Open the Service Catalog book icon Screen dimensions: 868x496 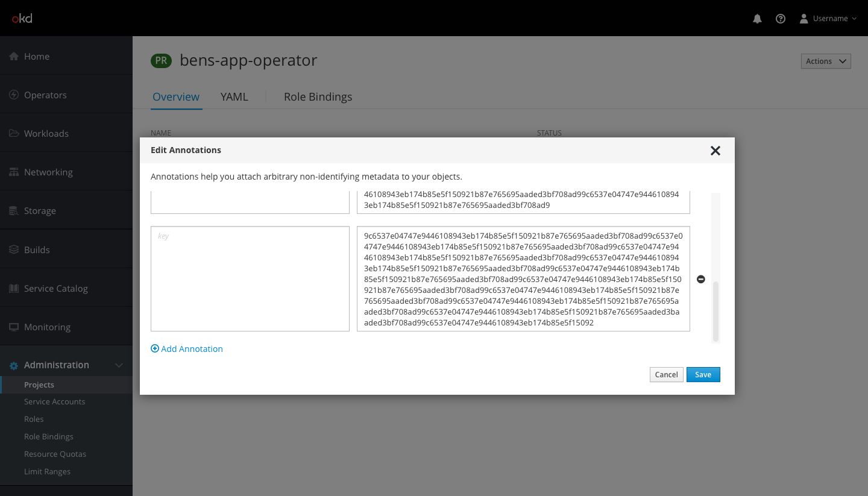pos(13,288)
